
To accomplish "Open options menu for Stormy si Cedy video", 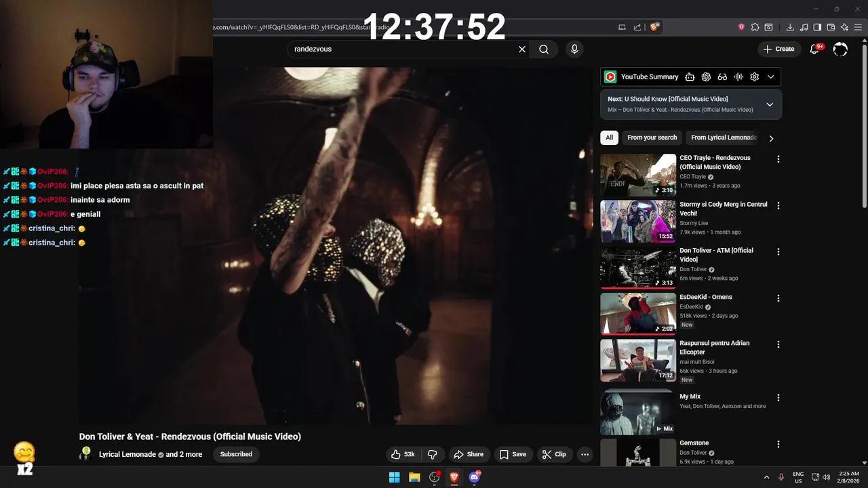I will pyautogui.click(x=778, y=205).
